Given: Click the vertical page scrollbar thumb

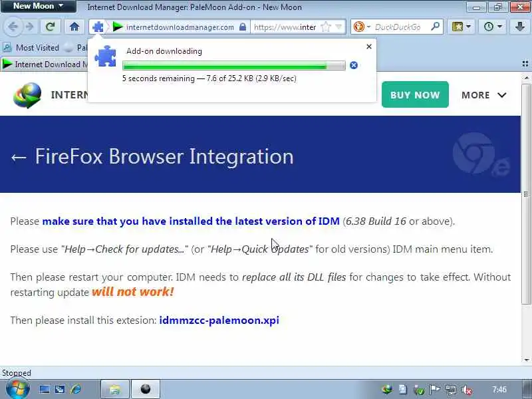Looking at the screenshot, I should 526,194.
